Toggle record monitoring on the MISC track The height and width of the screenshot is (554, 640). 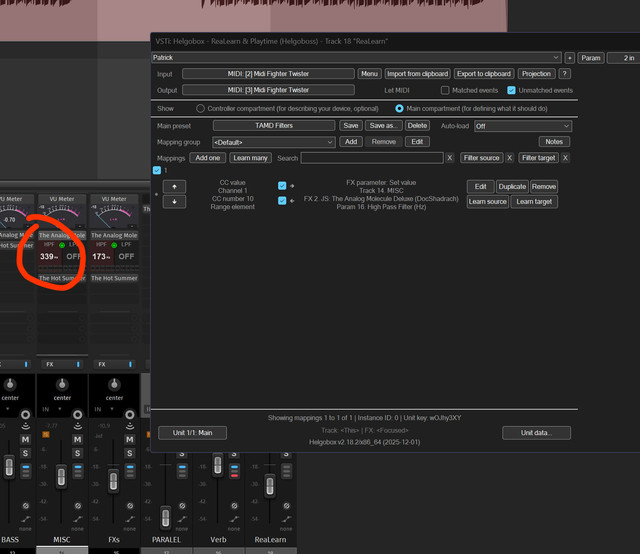point(78,427)
